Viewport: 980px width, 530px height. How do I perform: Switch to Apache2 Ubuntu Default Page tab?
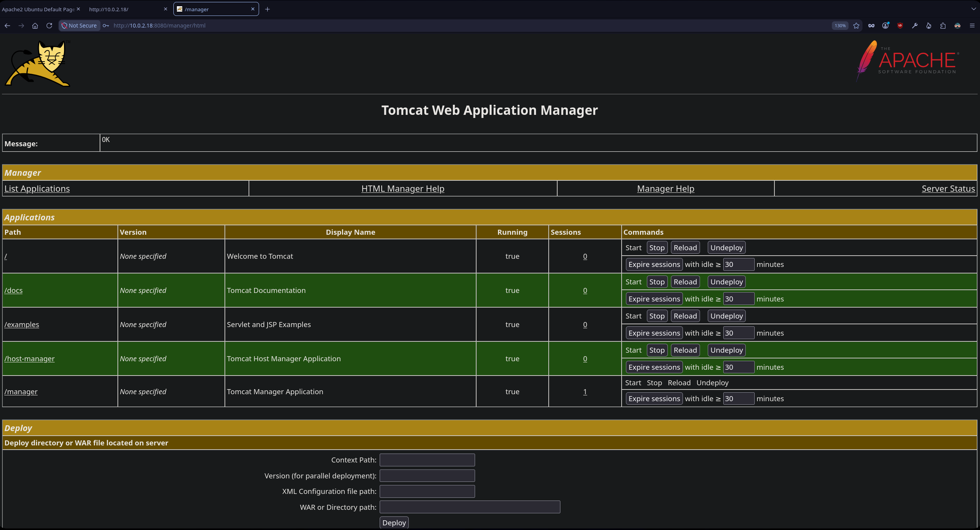[38, 9]
